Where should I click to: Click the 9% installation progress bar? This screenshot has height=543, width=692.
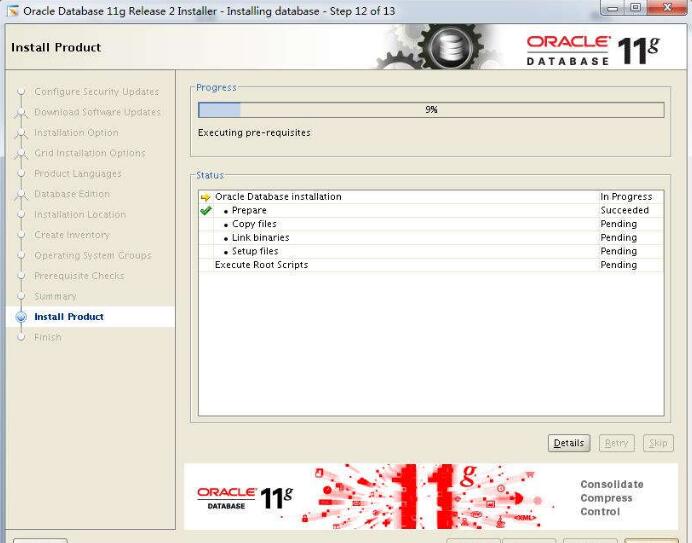click(x=431, y=109)
